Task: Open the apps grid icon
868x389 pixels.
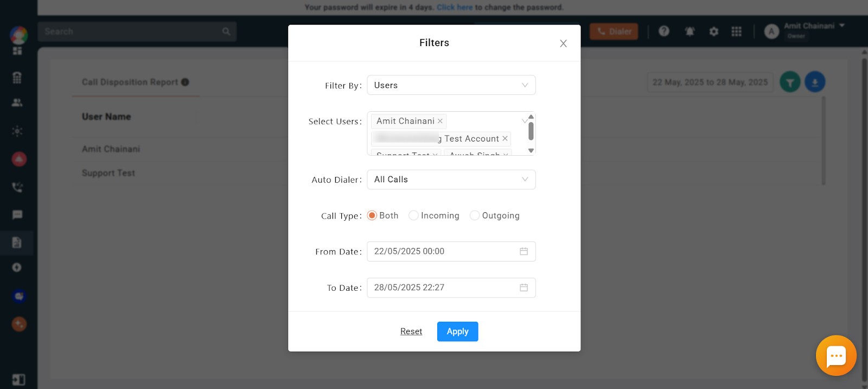Action: pyautogui.click(x=736, y=31)
